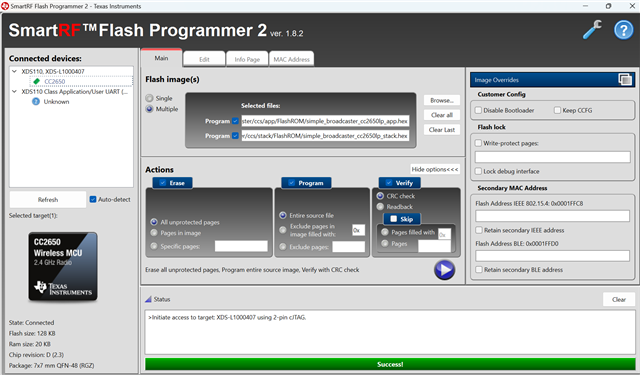
Task: Click the green Success progress bar
Action: pyautogui.click(x=390, y=364)
